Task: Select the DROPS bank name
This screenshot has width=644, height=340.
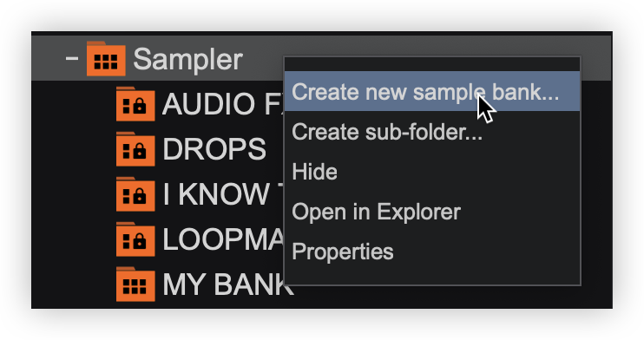Action: 214,148
